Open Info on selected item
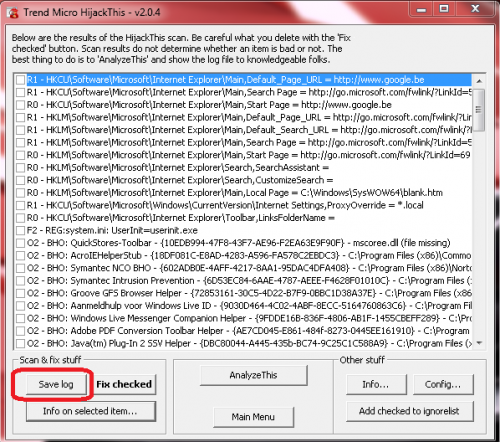This screenshot has width=500, height=442. pyautogui.click(x=90, y=411)
